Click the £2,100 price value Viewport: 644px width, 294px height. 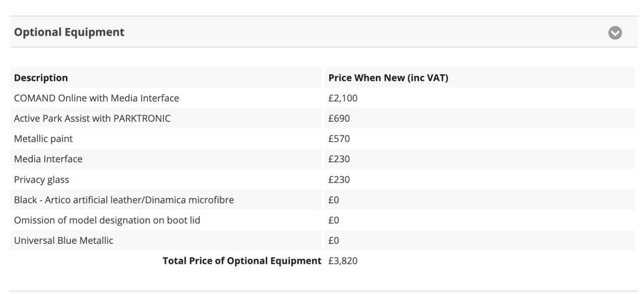pos(343,98)
